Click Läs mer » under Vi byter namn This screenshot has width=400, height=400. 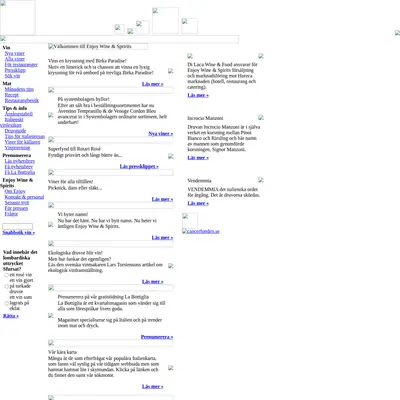(x=162, y=238)
